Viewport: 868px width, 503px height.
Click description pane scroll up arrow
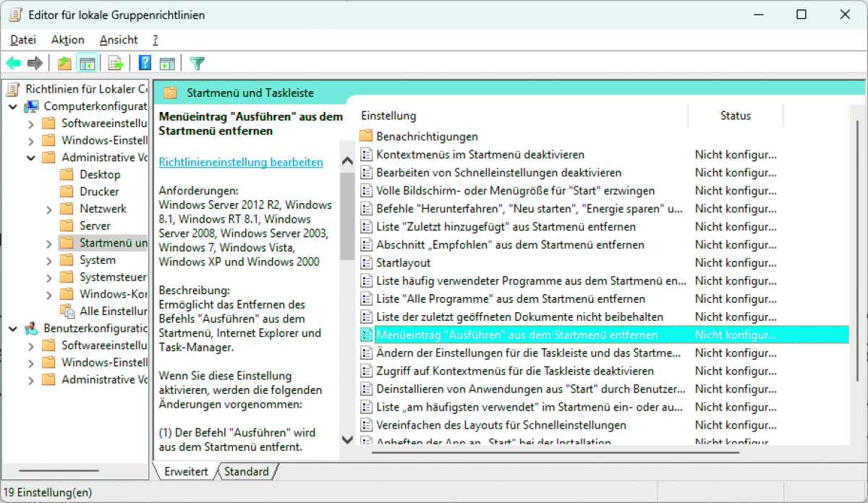tap(347, 162)
